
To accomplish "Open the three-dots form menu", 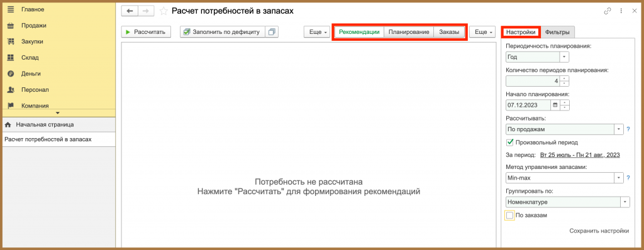I will tap(621, 11).
